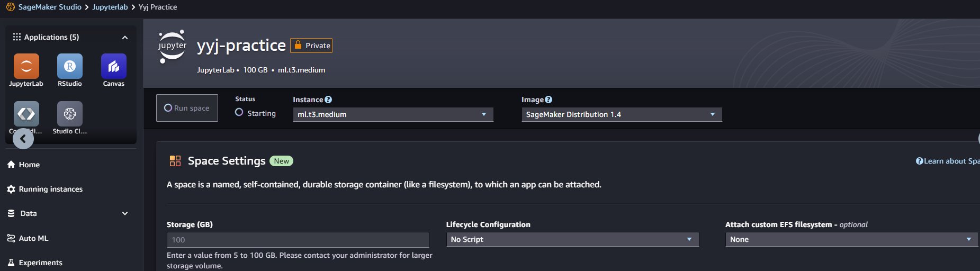The height and width of the screenshot is (271, 980).
Task: Click the 100 GB text in header
Action: point(255,70)
